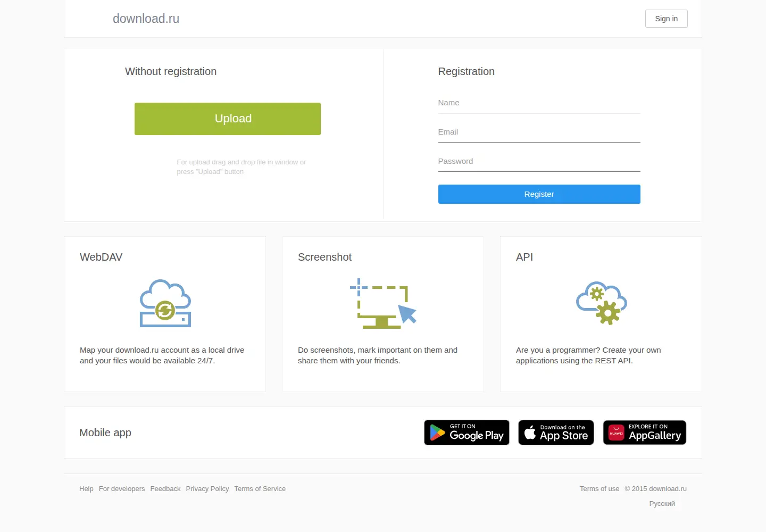This screenshot has height=532, width=766.
Task: Click the 'Are you a programmer?' description
Action: (588, 355)
